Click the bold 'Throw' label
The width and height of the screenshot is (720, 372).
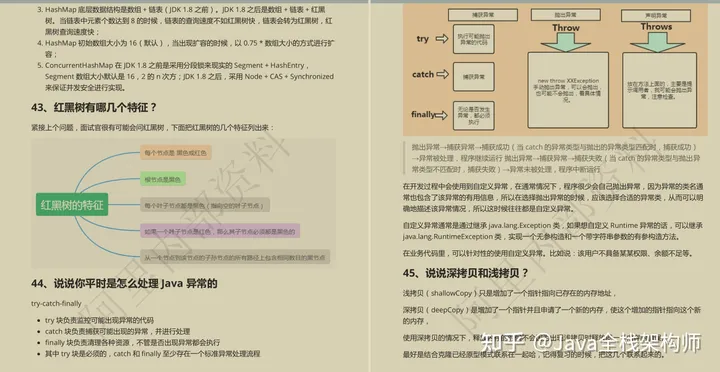tap(566, 28)
